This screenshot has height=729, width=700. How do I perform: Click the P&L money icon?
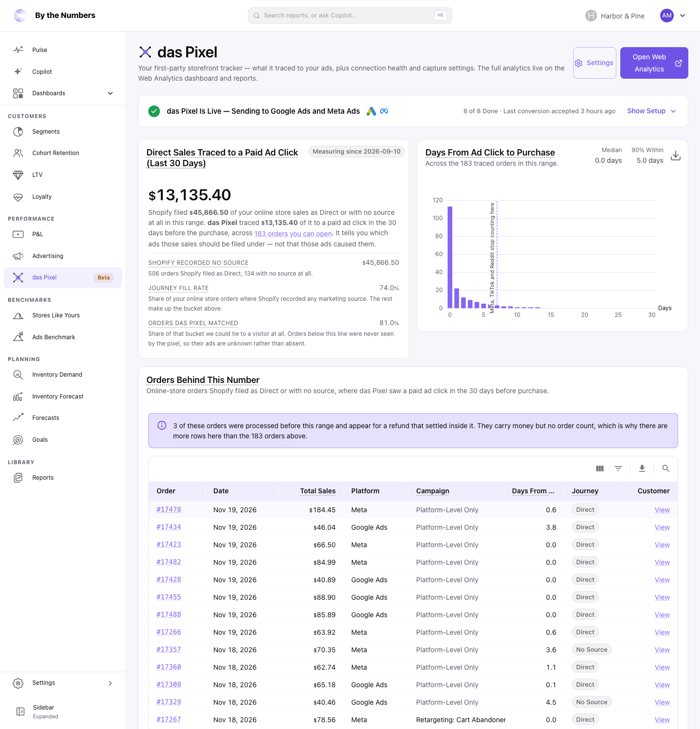18,234
